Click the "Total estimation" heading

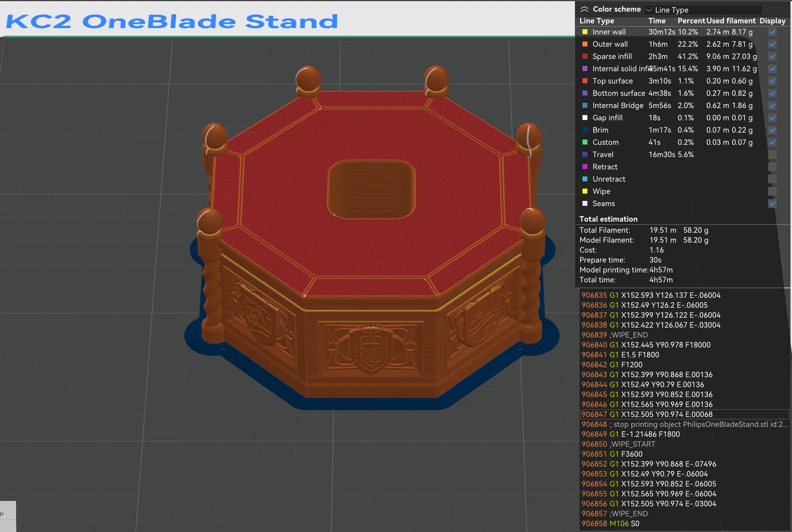pos(609,219)
